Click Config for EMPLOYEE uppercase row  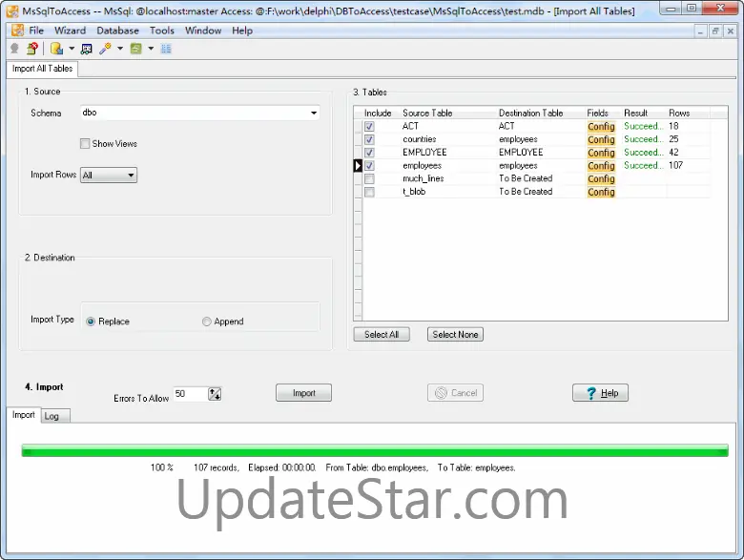click(x=601, y=153)
